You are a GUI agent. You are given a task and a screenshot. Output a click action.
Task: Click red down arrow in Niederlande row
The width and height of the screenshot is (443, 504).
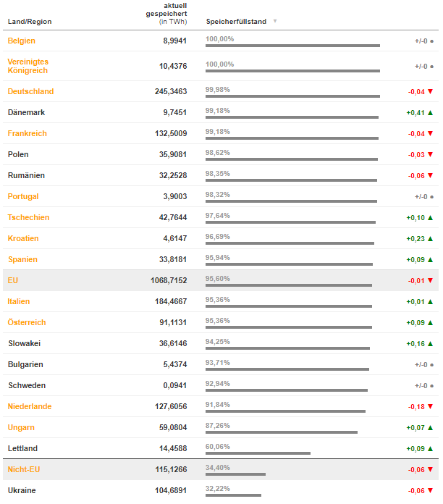point(430,407)
